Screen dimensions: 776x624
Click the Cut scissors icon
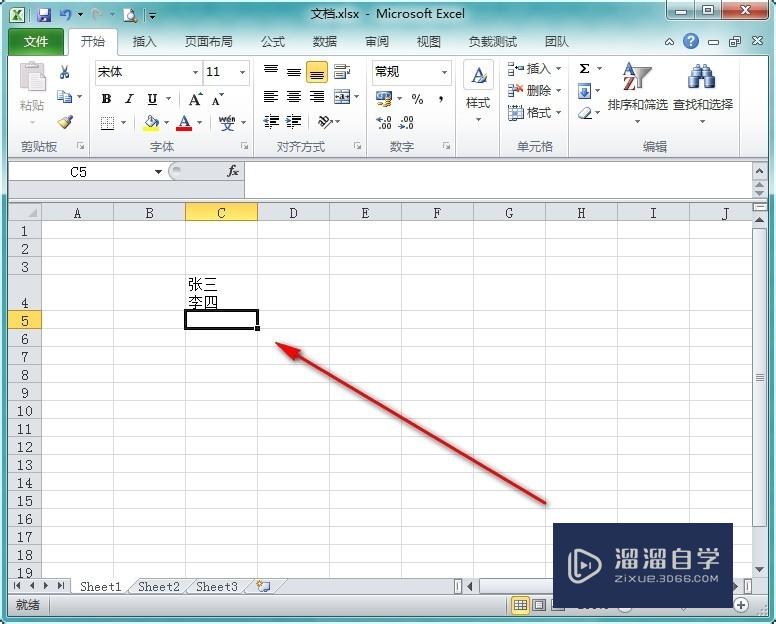click(64, 72)
